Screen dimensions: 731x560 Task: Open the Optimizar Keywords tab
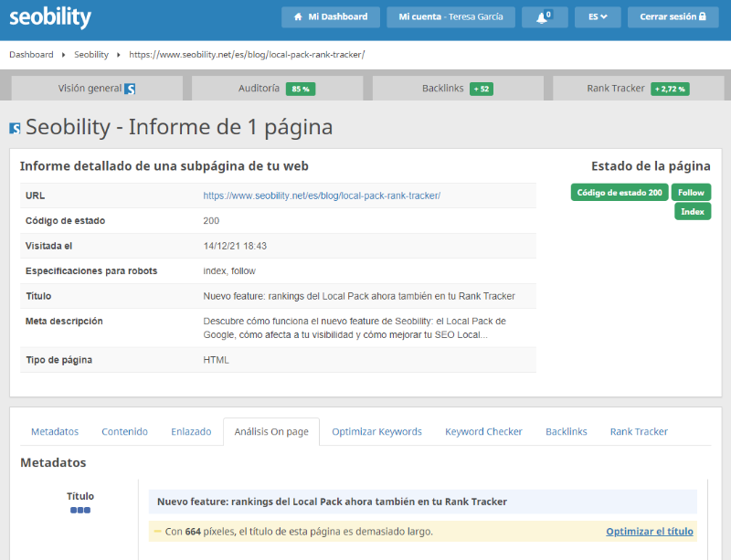[x=376, y=432]
